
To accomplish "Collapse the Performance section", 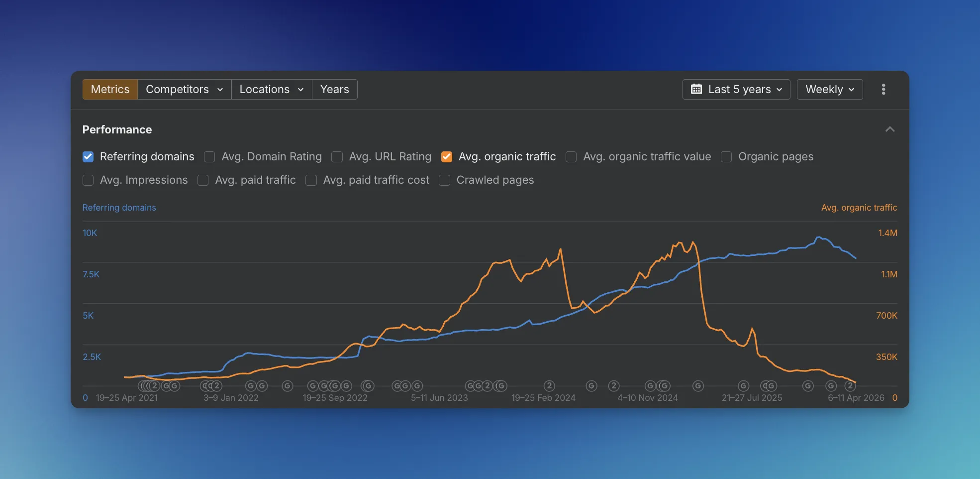I will (890, 129).
